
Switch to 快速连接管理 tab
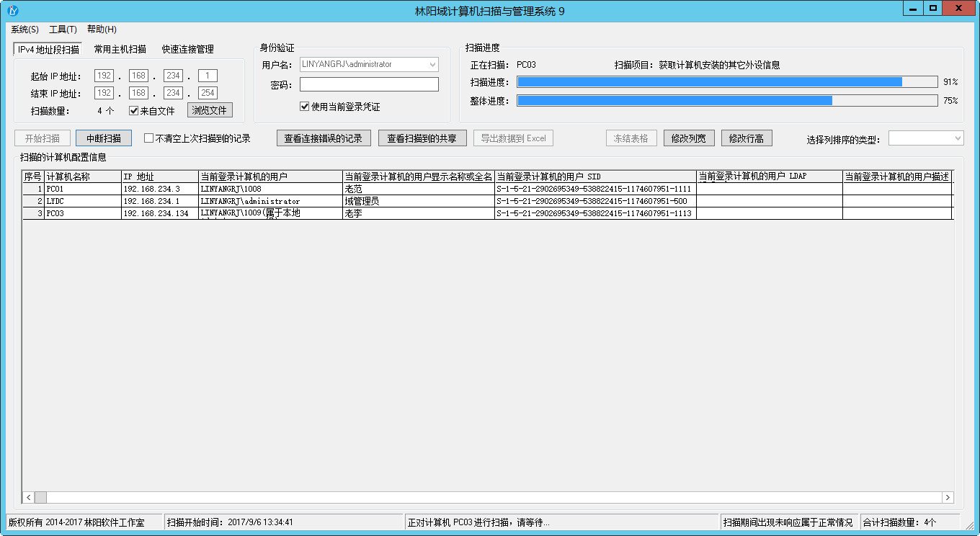point(187,49)
